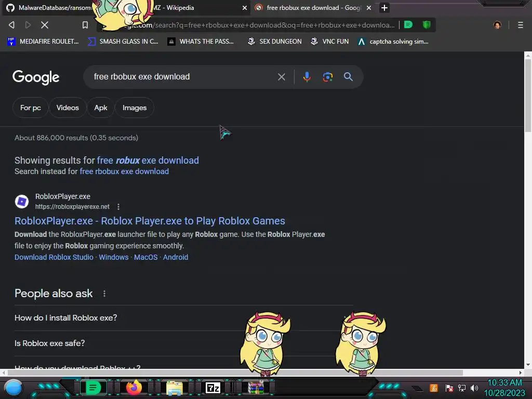
Task: Open the green chat app in taskbar
Action: pos(93,388)
